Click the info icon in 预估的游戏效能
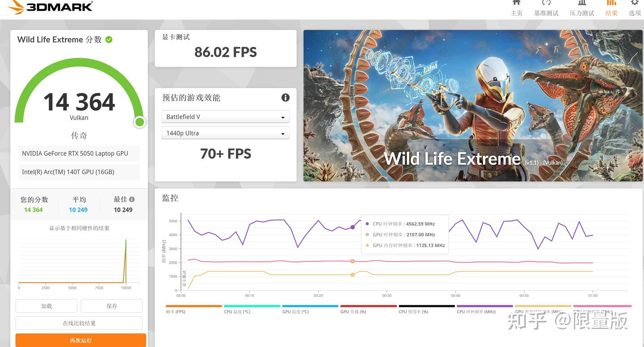 (285, 98)
